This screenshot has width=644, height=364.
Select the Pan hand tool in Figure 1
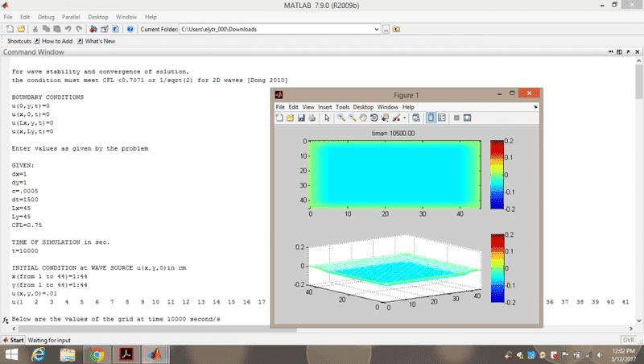[x=363, y=118]
